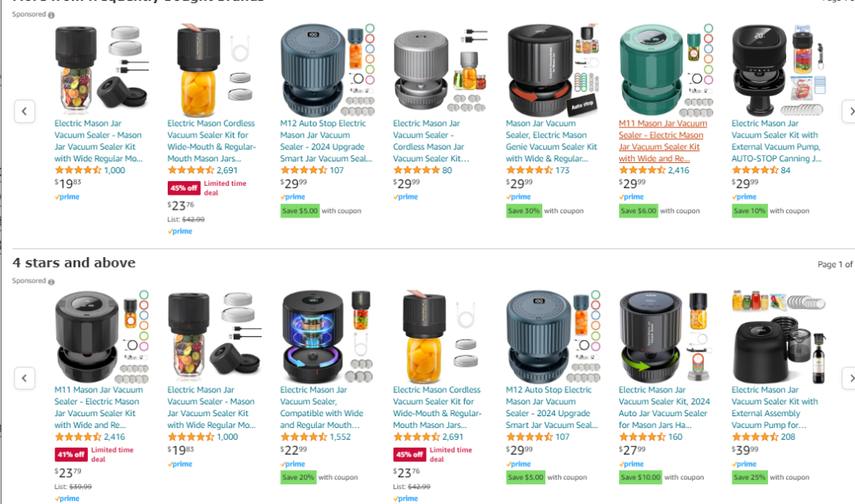Clip the Save 25% coupon badge
855x504 pixels.
(749, 477)
